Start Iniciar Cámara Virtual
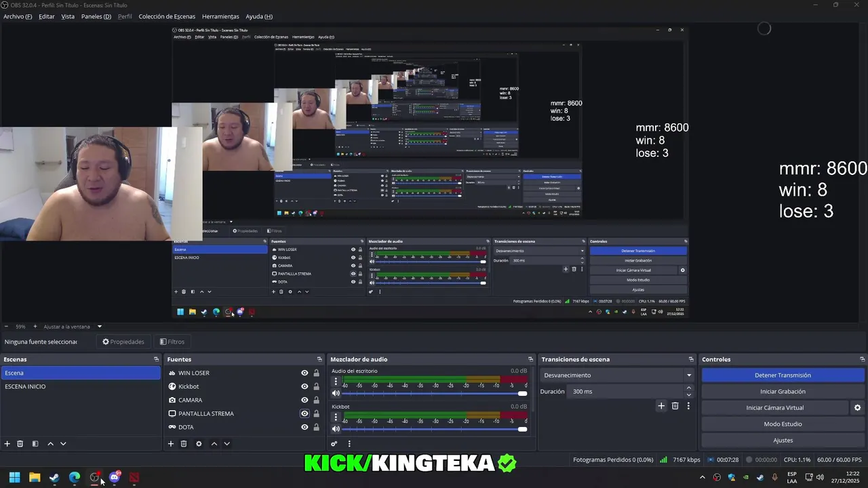The height and width of the screenshot is (488, 868). (774, 408)
